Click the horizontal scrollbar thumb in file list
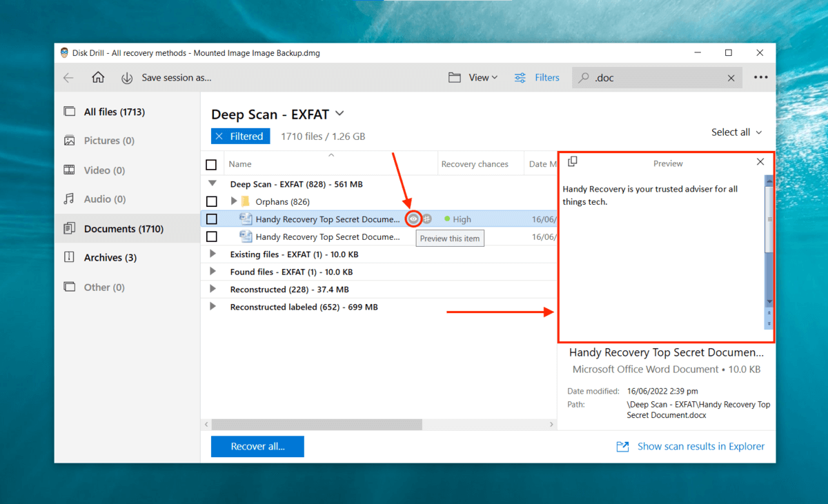This screenshot has height=504, width=828. pyautogui.click(x=317, y=425)
